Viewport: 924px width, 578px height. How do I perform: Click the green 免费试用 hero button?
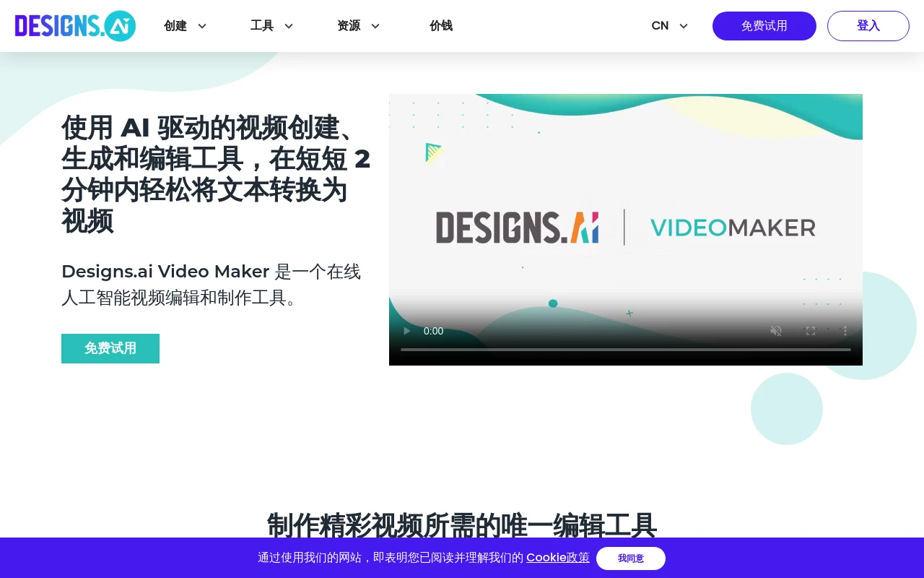click(110, 348)
